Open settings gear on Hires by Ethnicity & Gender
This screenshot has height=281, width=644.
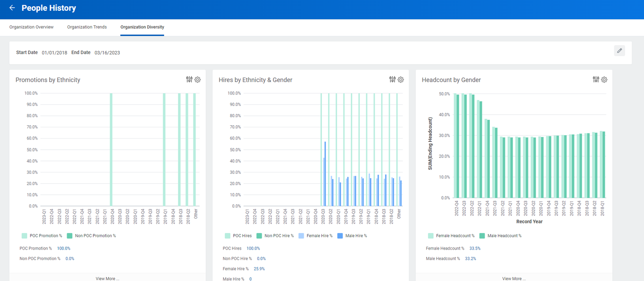(400, 79)
